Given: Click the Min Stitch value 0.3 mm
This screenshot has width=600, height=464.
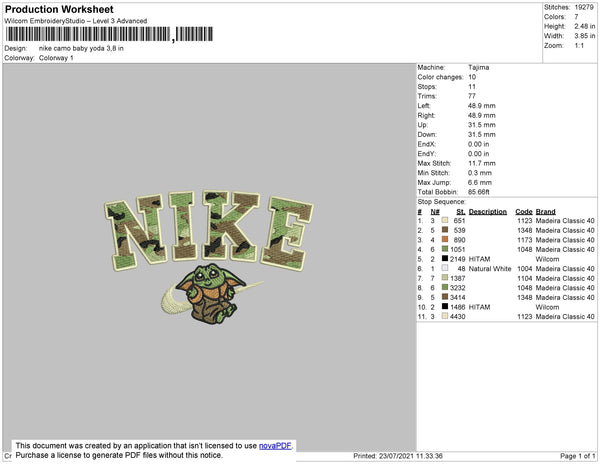Looking at the screenshot, I should point(480,173).
